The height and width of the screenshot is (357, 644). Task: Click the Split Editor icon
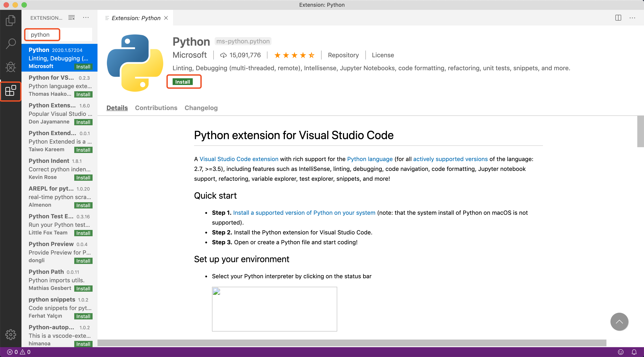(618, 18)
